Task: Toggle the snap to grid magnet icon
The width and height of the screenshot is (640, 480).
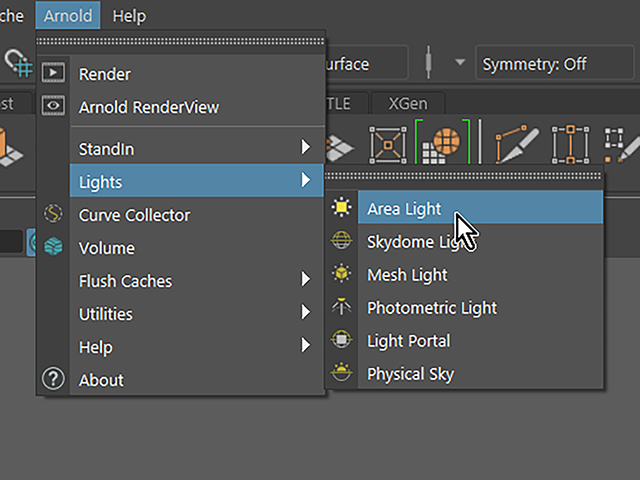Action: [x=18, y=63]
